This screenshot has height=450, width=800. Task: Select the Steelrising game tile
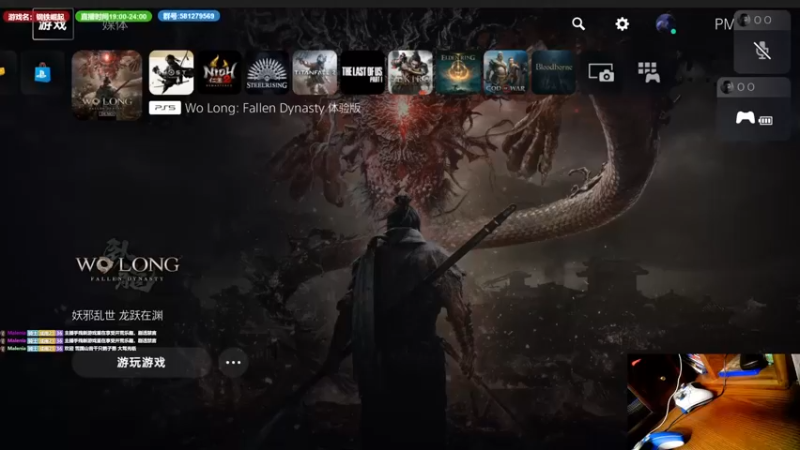click(x=267, y=72)
